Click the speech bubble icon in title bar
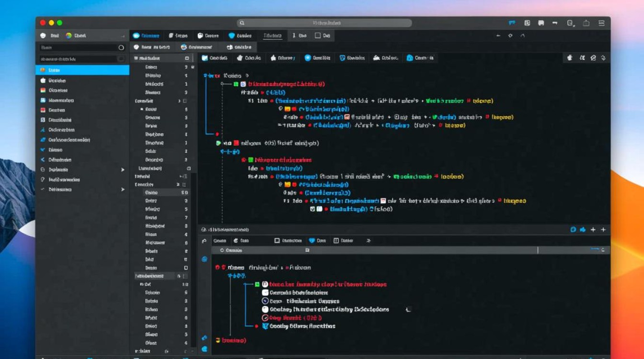 [x=541, y=23]
